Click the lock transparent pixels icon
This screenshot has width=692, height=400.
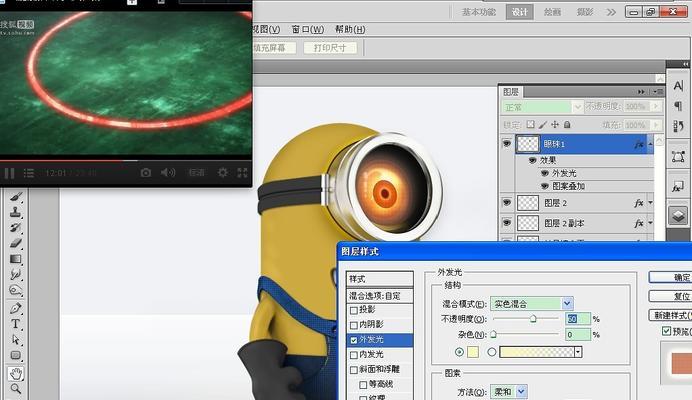pyautogui.click(x=530, y=125)
